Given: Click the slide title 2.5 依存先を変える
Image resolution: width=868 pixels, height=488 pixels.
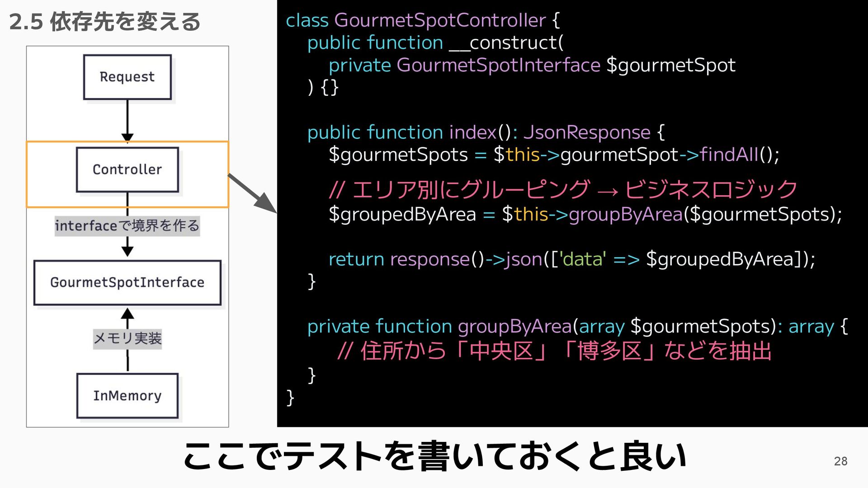Looking at the screenshot, I should 105,22.
